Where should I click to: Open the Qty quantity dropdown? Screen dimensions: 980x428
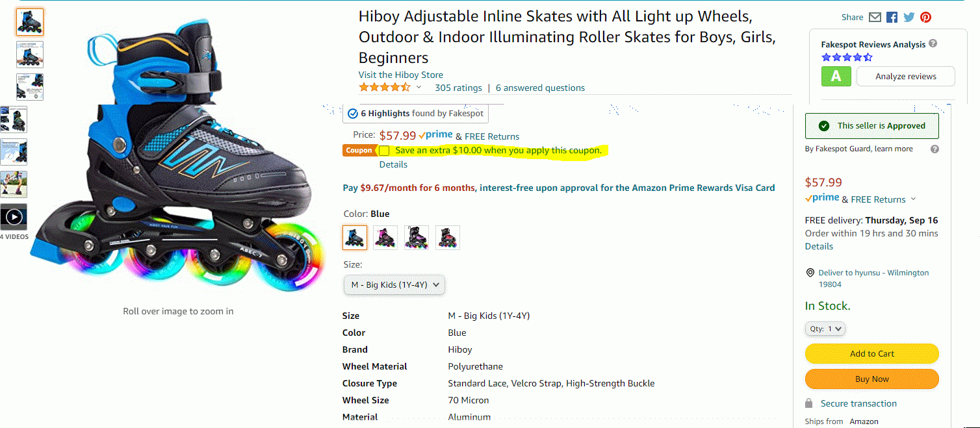(x=825, y=329)
